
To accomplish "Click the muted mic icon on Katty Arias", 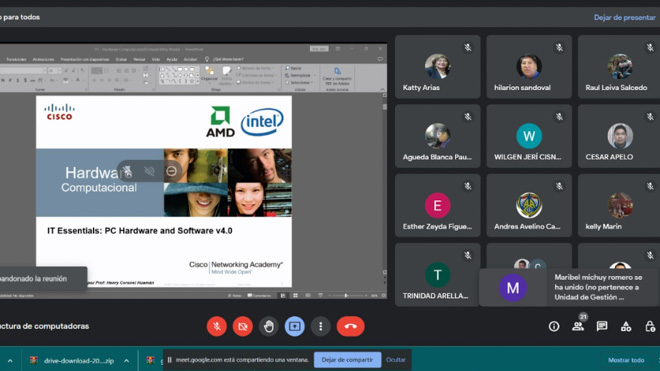I will (468, 48).
